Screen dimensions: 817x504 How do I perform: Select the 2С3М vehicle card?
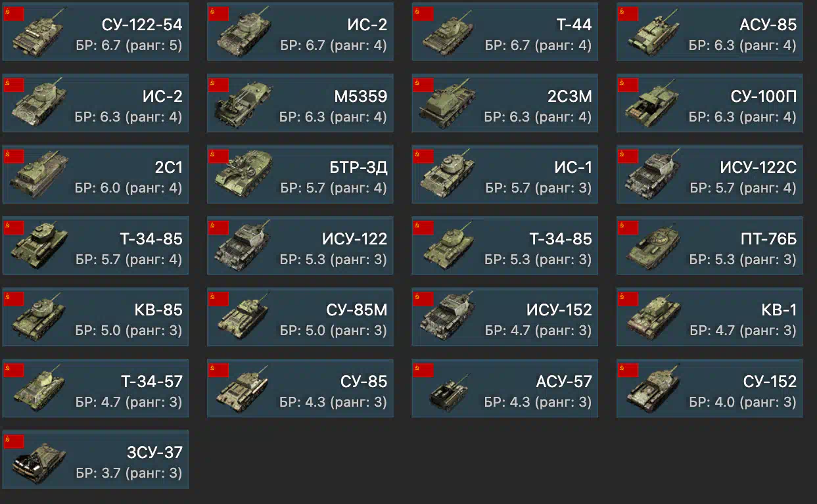coord(505,103)
